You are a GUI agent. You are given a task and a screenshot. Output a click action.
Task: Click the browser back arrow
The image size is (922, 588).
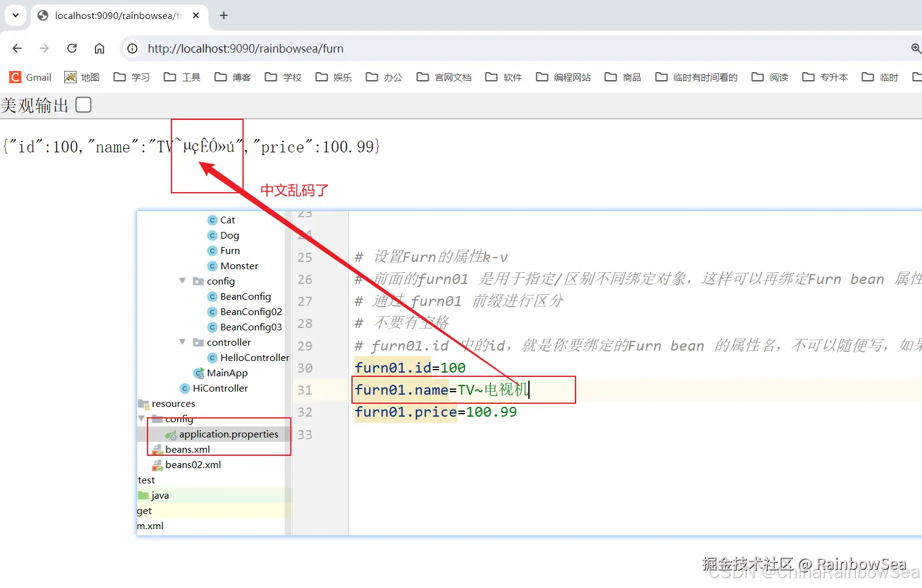point(17,48)
